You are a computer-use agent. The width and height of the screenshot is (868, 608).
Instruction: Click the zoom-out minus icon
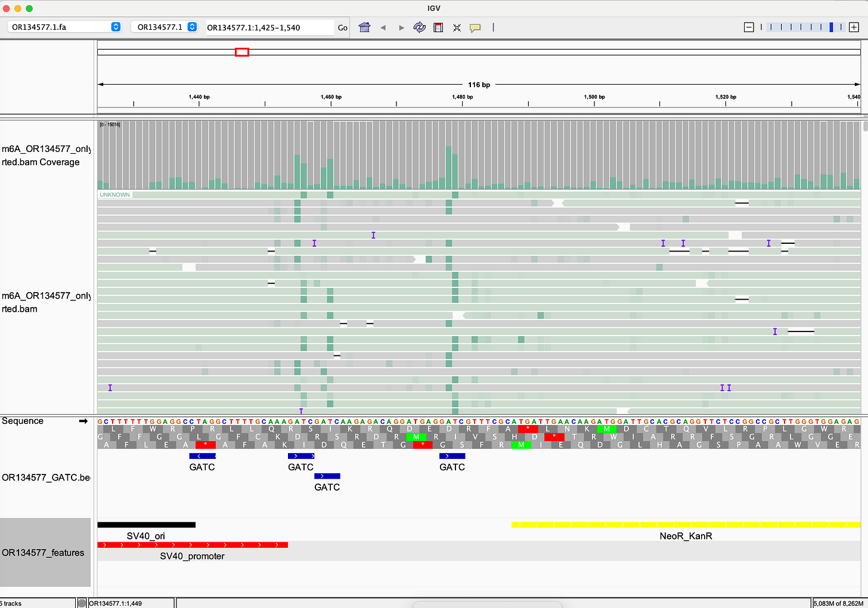point(749,27)
